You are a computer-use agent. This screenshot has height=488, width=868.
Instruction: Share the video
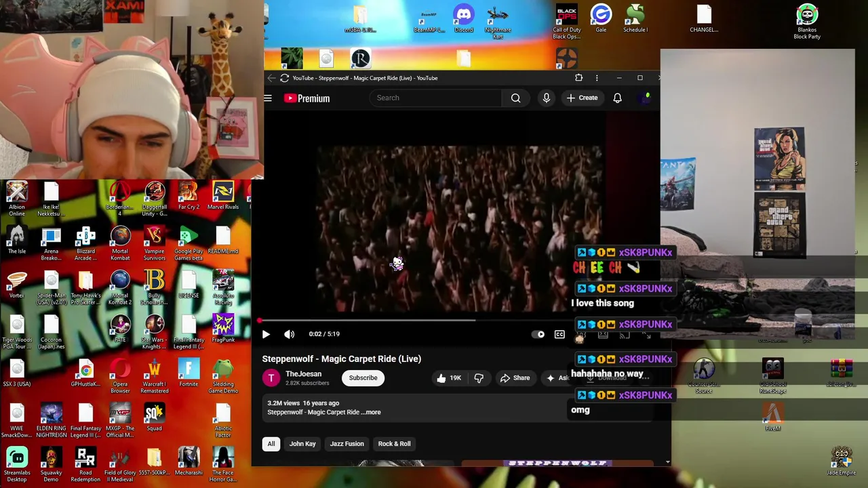[x=515, y=378]
